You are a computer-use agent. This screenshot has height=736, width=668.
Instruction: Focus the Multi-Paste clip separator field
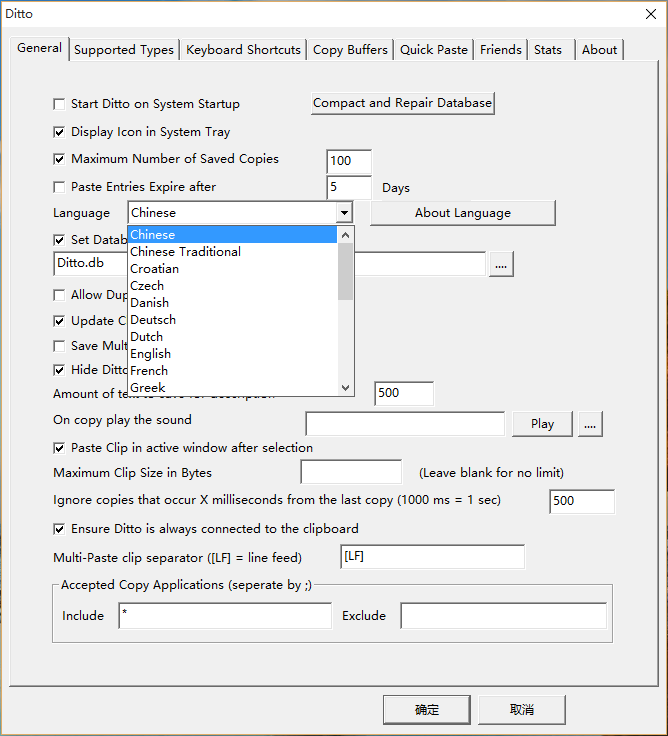click(x=432, y=557)
